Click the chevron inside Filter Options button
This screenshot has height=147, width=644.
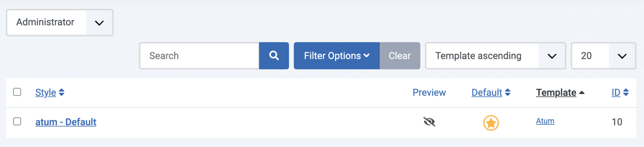pos(366,56)
